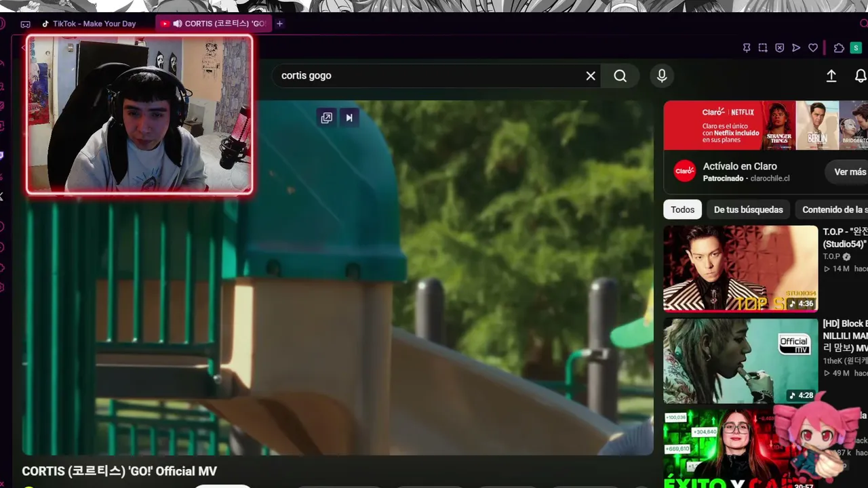Open the Block B NILLILI MAMBO thumbnail

(741, 361)
